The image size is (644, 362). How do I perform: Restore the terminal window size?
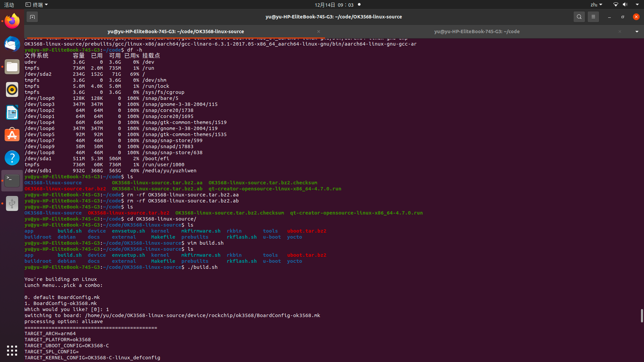pyautogui.click(x=623, y=17)
